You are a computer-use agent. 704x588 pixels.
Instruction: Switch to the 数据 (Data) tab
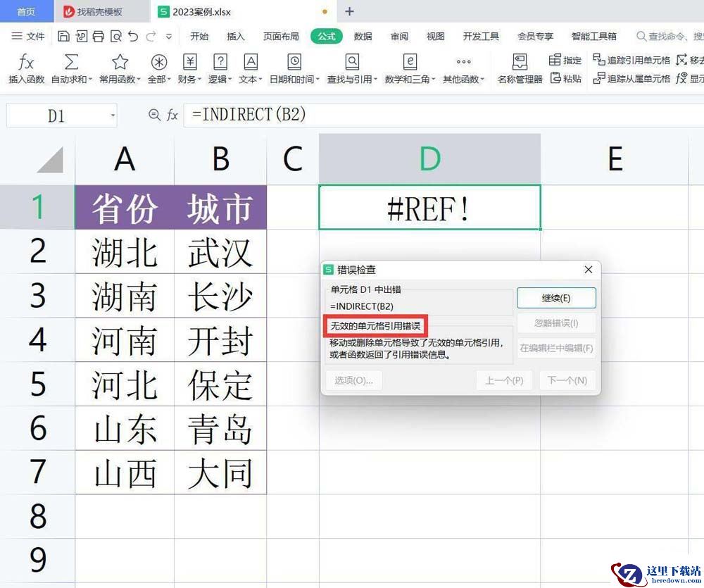click(x=363, y=36)
